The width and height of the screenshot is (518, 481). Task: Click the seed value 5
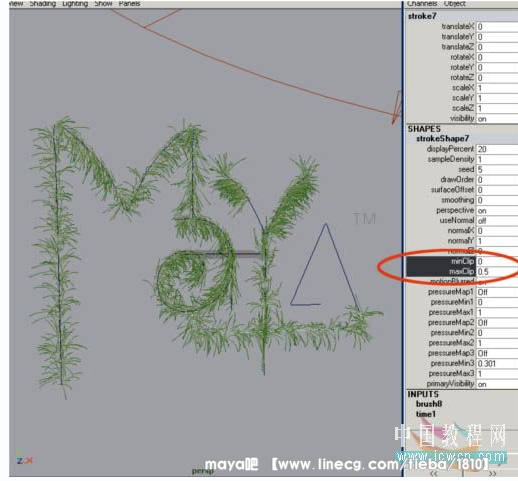pos(497,169)
